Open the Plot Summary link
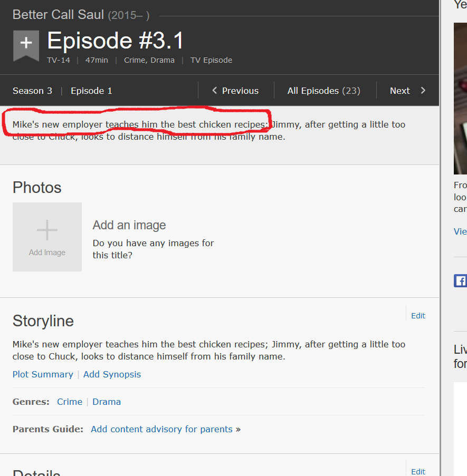 (x=43, y=374)
